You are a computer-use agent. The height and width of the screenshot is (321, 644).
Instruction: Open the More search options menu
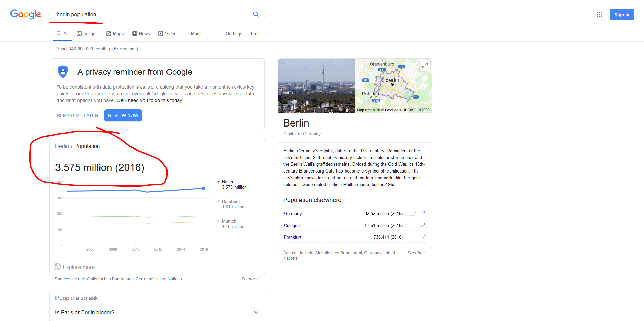[x=194, y=33]
